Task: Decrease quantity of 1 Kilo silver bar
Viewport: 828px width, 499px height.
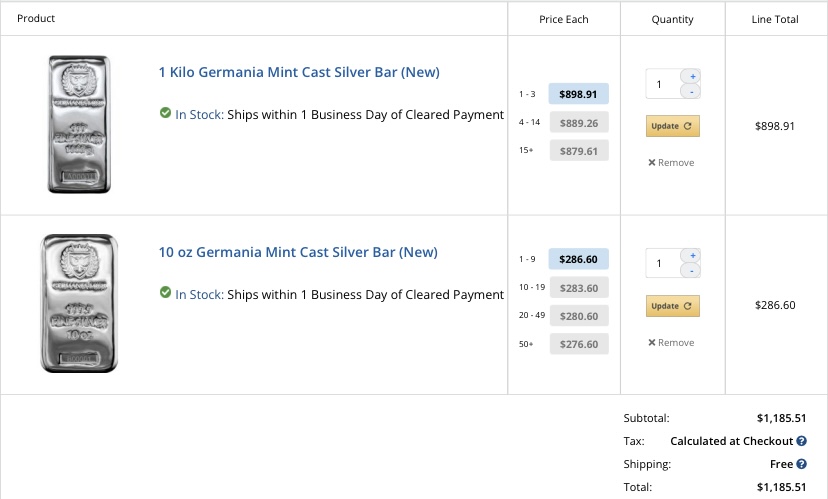Action: 693,92
